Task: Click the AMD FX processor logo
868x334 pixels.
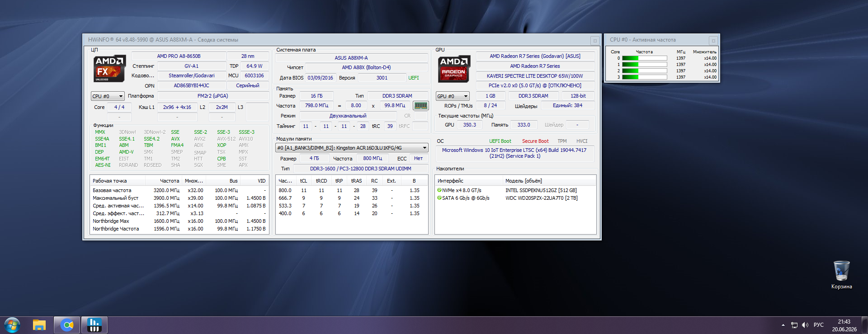Action: tap(109, 69)
